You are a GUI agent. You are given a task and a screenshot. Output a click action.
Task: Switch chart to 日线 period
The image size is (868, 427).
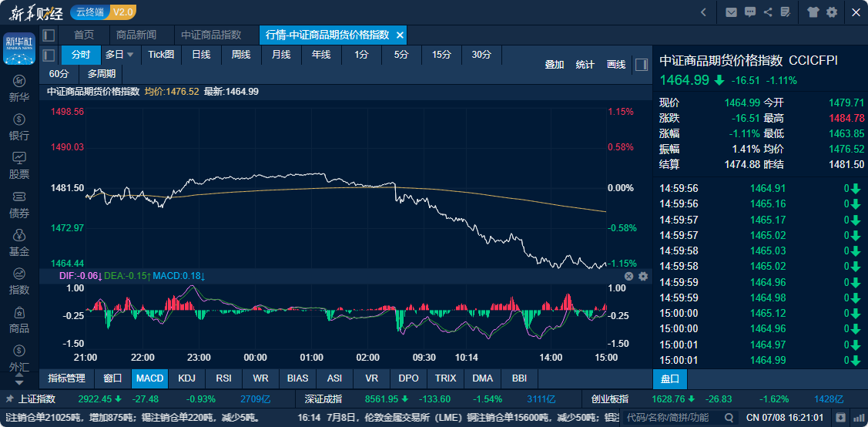pyautogui.click(x=201, y=55)
